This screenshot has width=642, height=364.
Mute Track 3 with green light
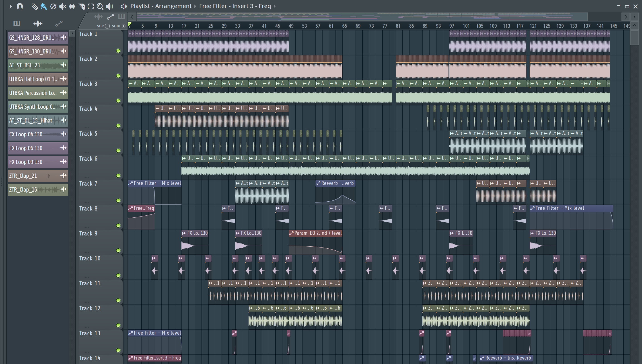tap(118, 101)
